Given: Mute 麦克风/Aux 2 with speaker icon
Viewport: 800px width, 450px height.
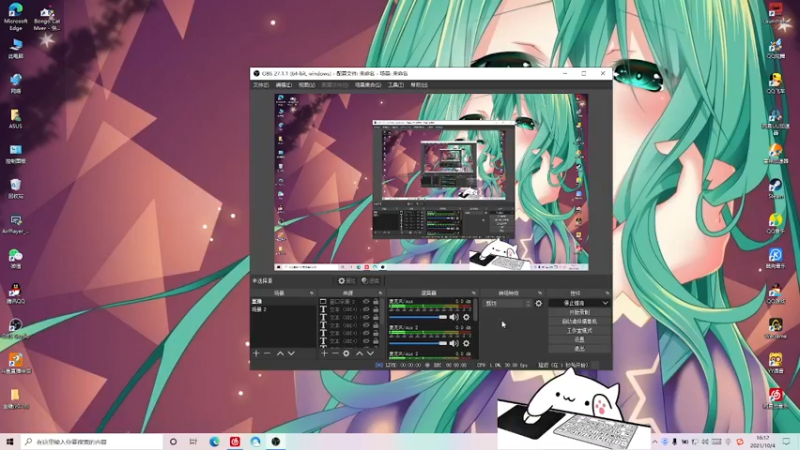Looking at the screenshot, I should pyautogui.click(x=454, y=343).
